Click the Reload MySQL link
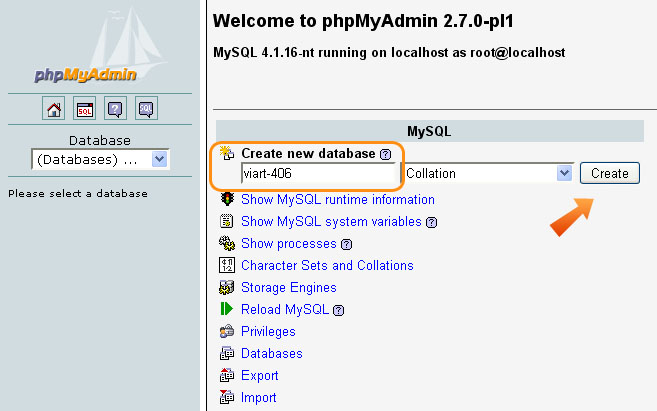 coord(285,309)
